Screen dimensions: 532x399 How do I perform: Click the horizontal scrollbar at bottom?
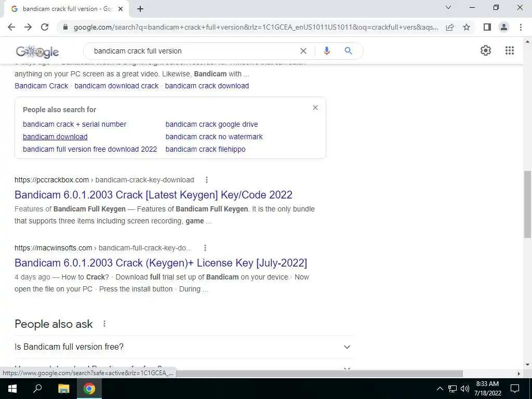(319, 374)
